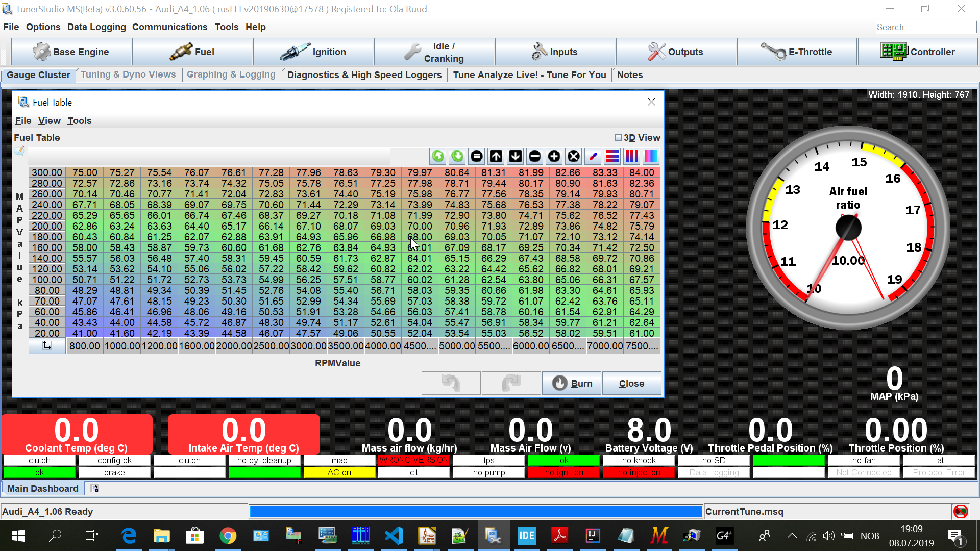Click the table smoothing gradient icon
Image resolution: width=980 pixels, height=551 pixels.
coord(651,156)
